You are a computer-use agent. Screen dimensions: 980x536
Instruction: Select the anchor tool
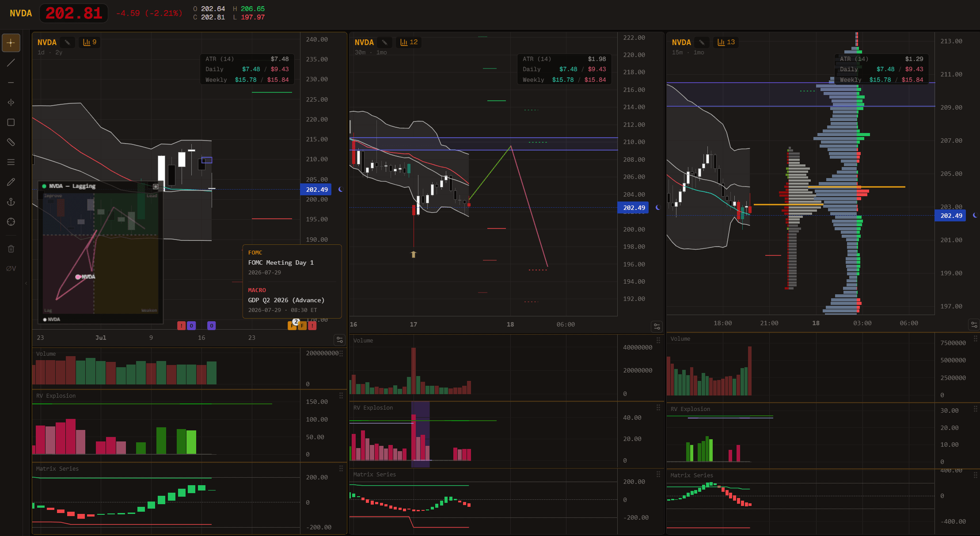coord(11,202)
